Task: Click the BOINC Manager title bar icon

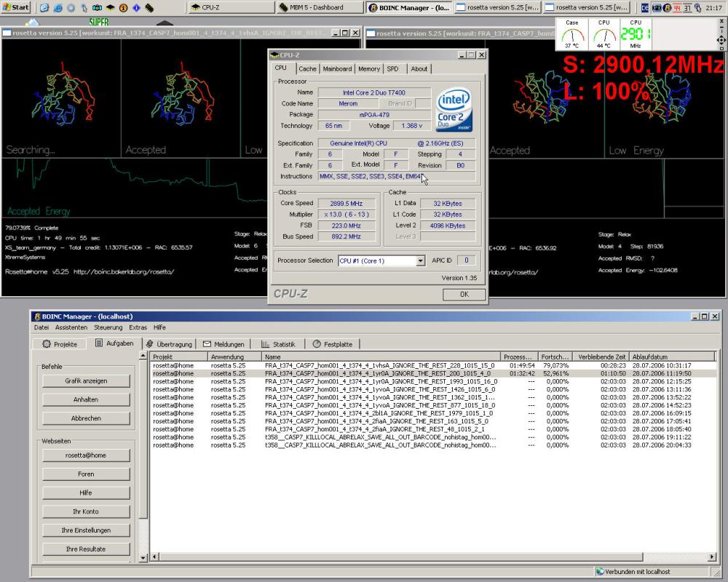Action: tap(37, 316)
